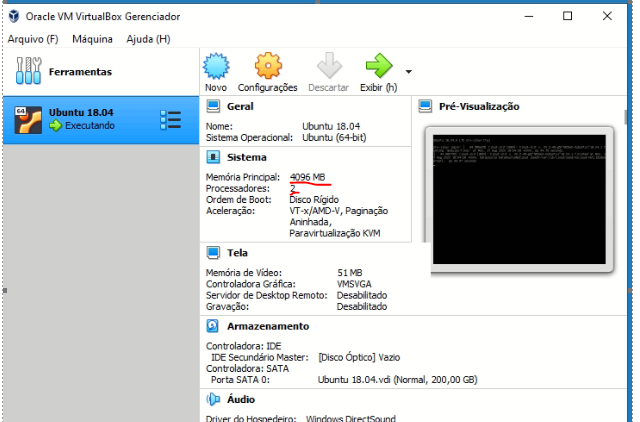Maximize the VirtualBox window
Viewport: 640px width, 422px height.
coord(567,16)
